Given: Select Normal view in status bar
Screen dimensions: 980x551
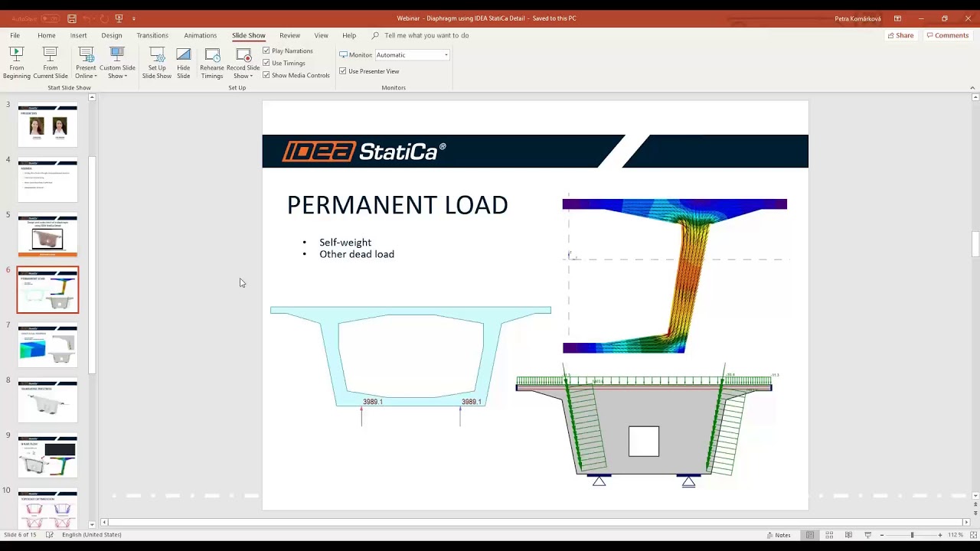Looking at the screenshot, I should [x=810, y=535].
